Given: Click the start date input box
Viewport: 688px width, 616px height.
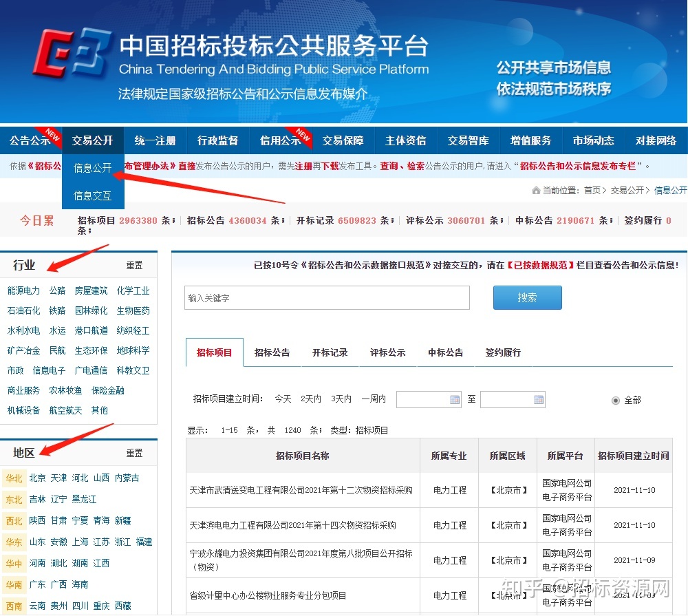Looking at the screenshot, I should (429, 400).
